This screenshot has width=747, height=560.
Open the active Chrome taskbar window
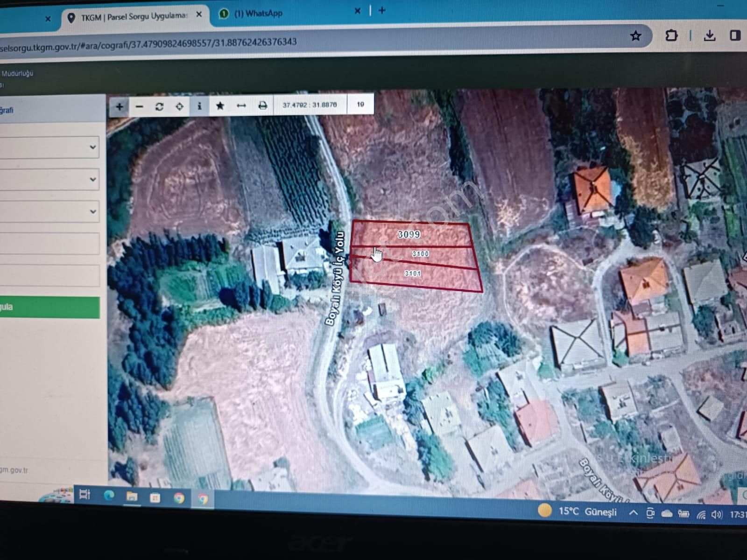point(203,499)
